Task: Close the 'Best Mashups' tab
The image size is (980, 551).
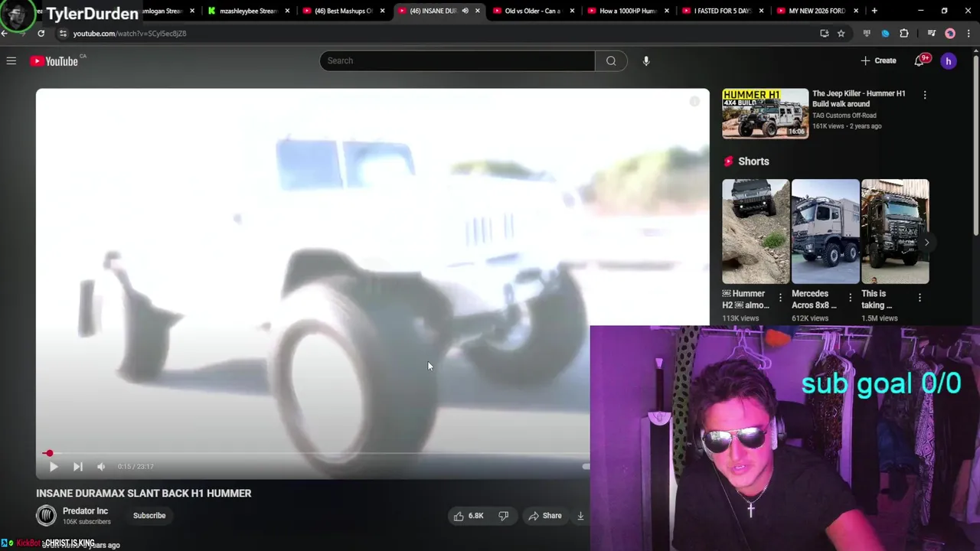Action: tap(382, 11)
